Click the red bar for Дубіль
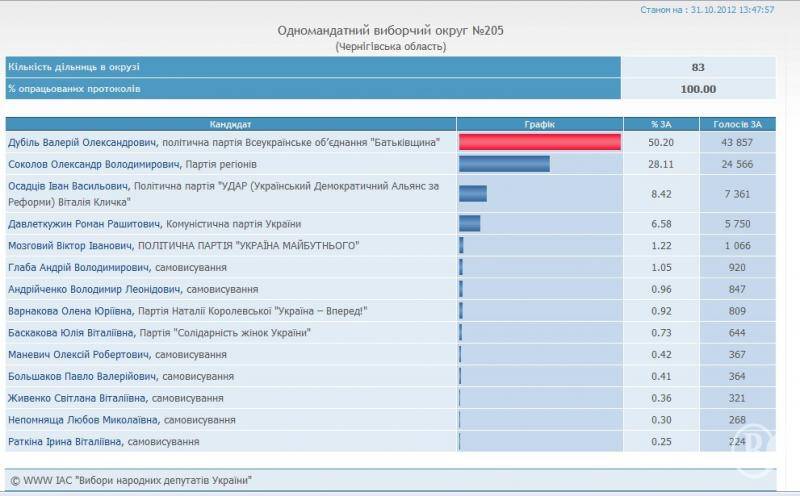This screenshot has height=496, width=800. coord(540,143)
